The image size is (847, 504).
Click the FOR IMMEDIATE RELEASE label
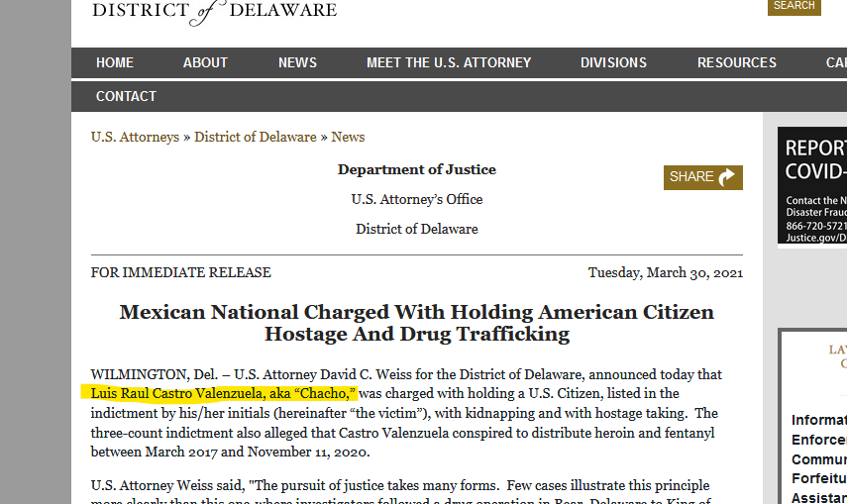pos(180,272)
